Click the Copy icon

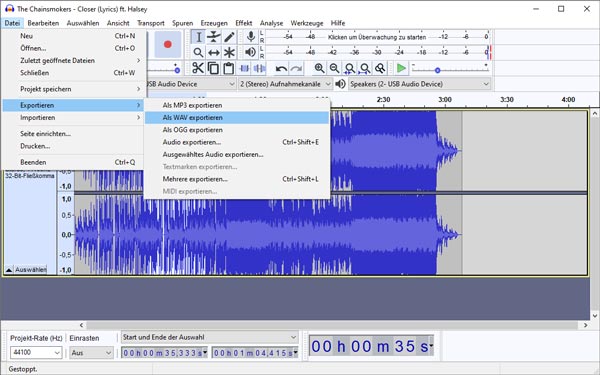click(213, 68)
